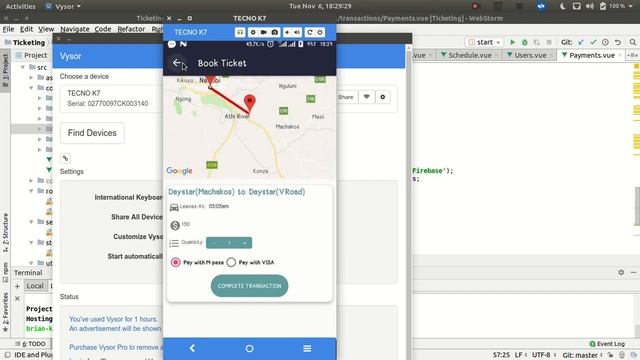The height and width of the screenshot is (360, 640).
Task: Click Git commit checkmark in WebStorm
Action: coord(593,42)
